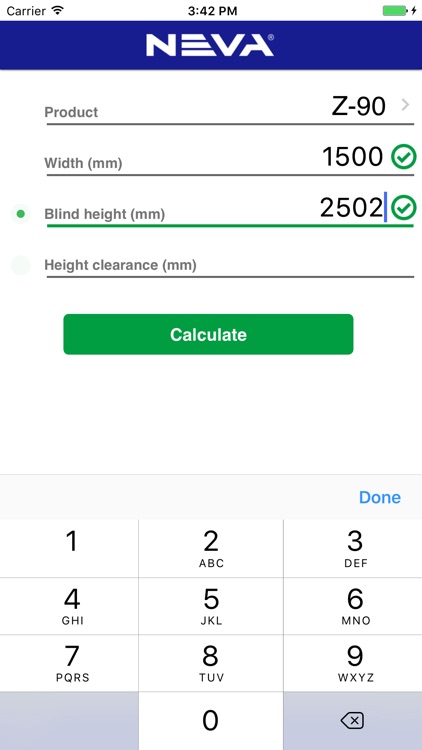Tap the NEVA logo in header
This screenshot has height=750, width=422.
(x=210, y=45)
